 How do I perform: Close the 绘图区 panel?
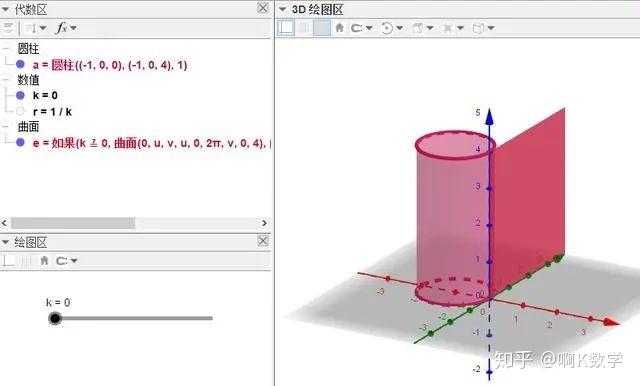263,241
